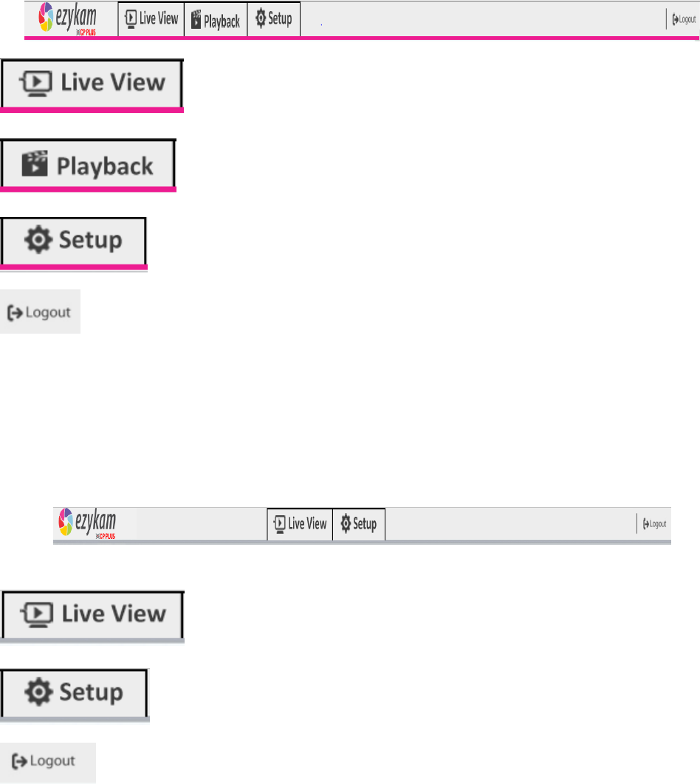
Task: Click the text of large pink-underlined Live View button
Action: click(x=113, y=83)
